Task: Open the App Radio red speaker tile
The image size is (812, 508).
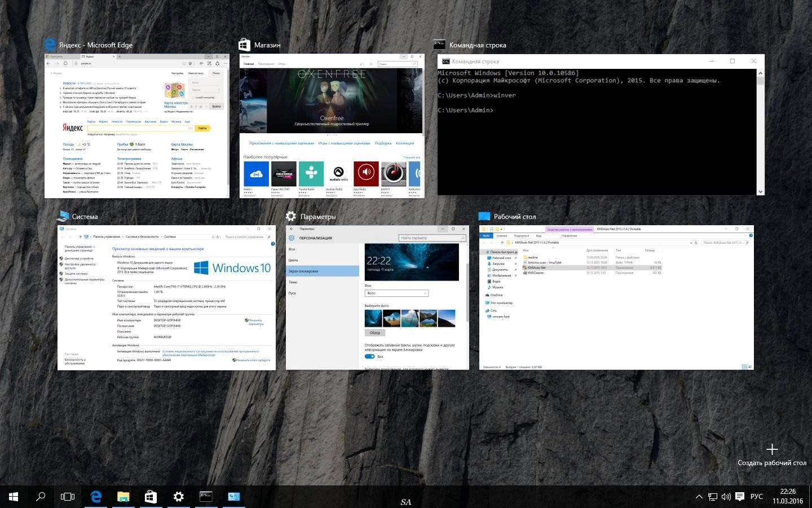Action: [366, 174]
